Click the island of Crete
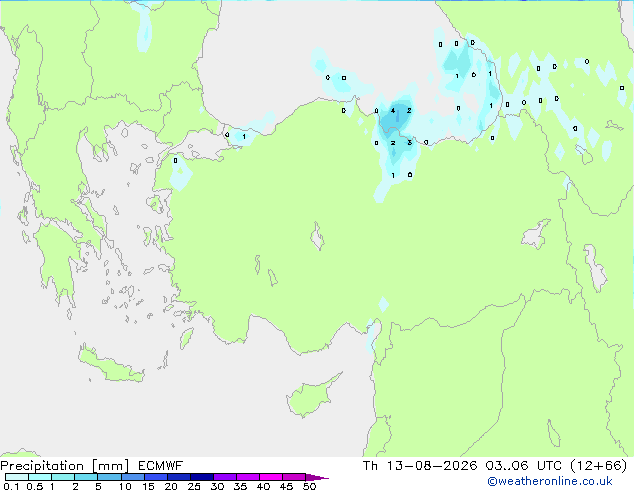 tap(110, 366)
